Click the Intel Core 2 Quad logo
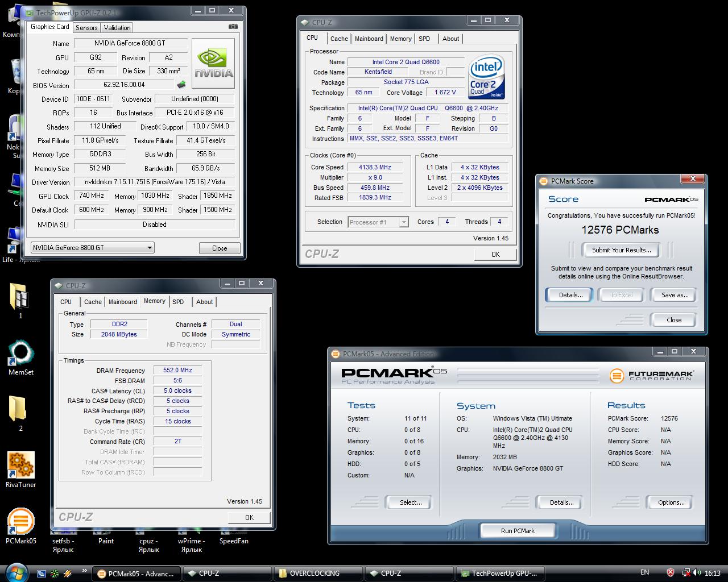Image resolution: width=728 pixels, height=582 pixels. 487,77
